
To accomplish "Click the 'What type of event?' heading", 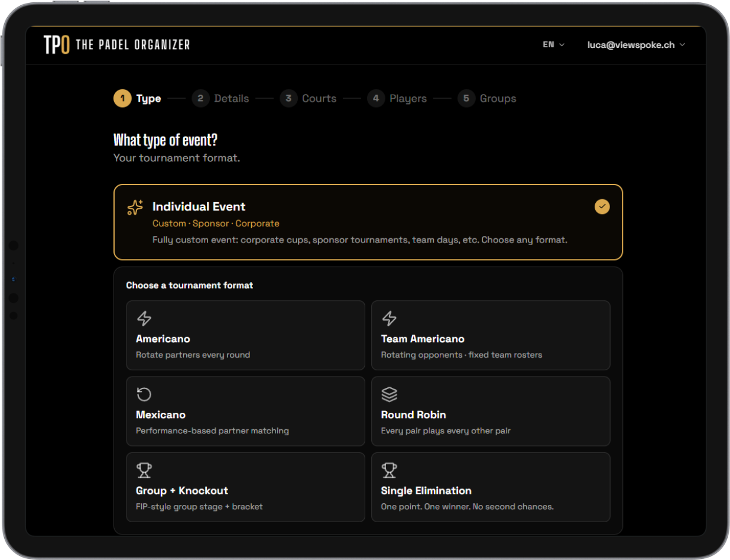I will coord(166,140).
